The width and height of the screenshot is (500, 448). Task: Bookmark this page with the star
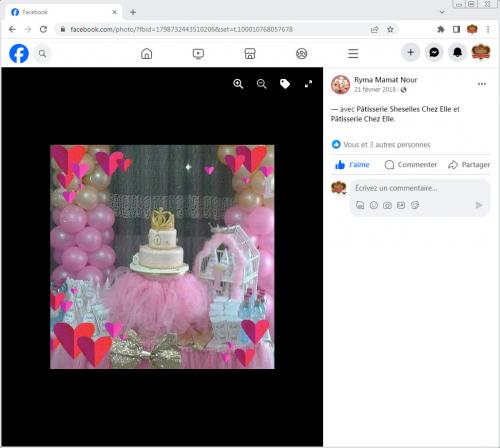tap(390, 30)
